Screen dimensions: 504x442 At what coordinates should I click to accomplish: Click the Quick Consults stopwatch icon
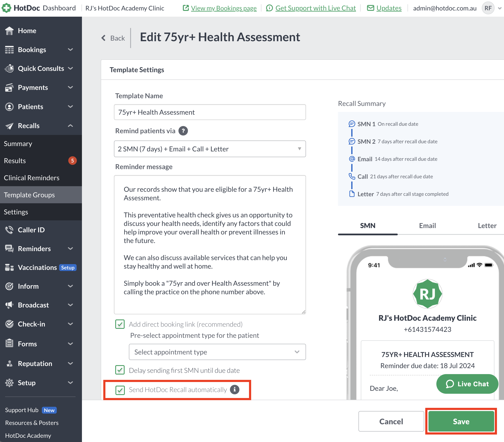coord(9,68)
